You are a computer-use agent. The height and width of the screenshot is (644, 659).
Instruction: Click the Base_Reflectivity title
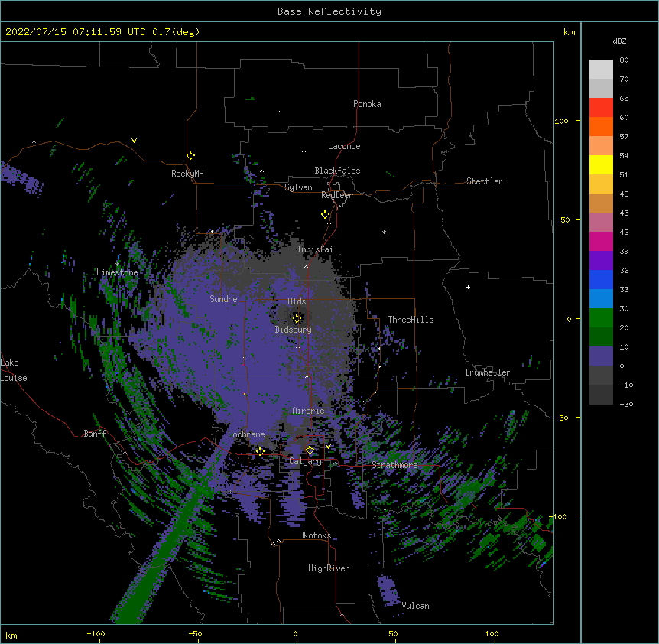pos(329,11)
